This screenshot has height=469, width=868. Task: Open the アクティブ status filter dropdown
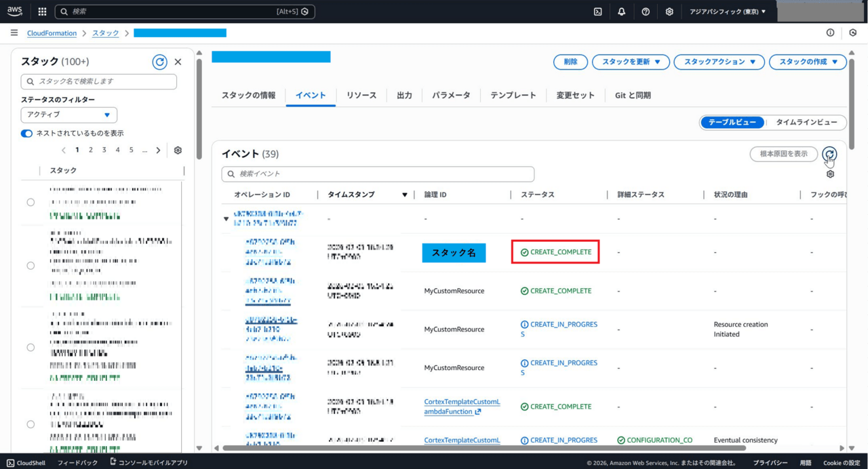(68, 115)
